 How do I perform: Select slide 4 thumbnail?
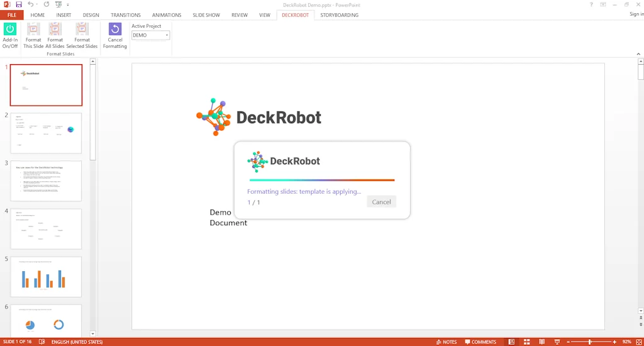click(46, 229)
